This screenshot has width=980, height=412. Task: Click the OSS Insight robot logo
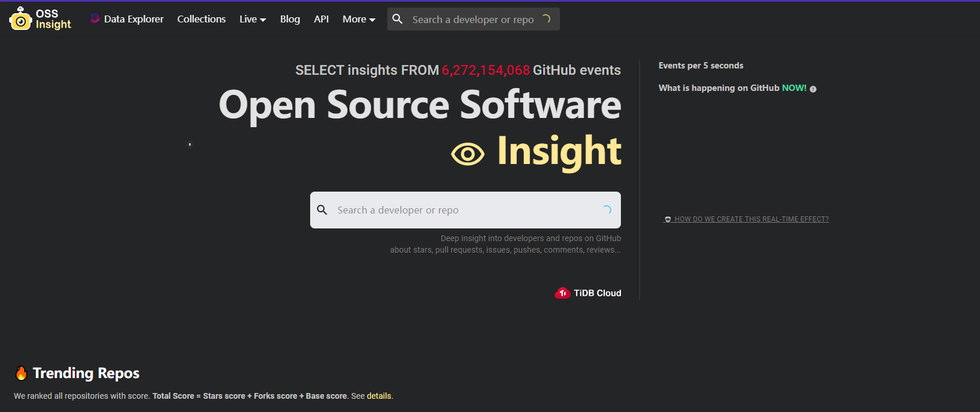(21, 19)
